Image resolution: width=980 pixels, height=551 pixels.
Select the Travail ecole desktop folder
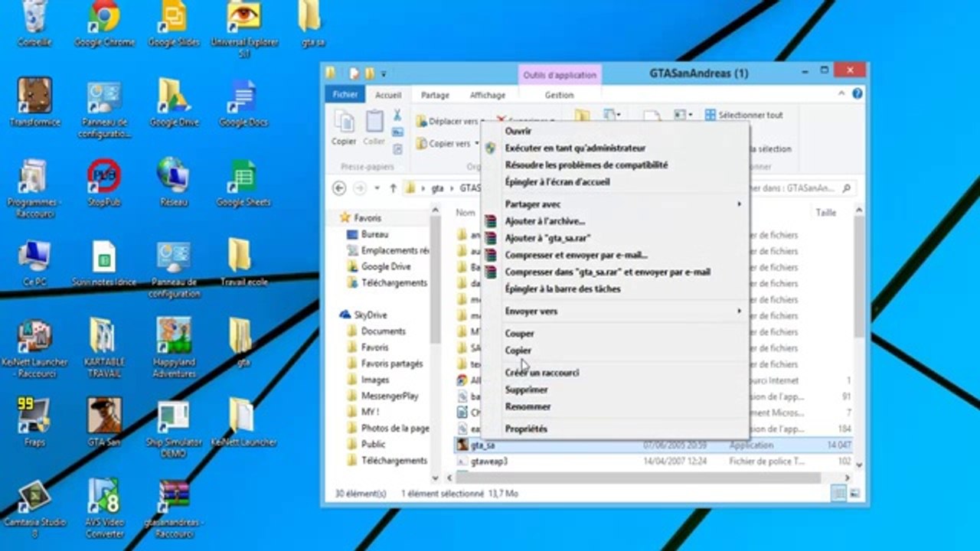[243, 262]
